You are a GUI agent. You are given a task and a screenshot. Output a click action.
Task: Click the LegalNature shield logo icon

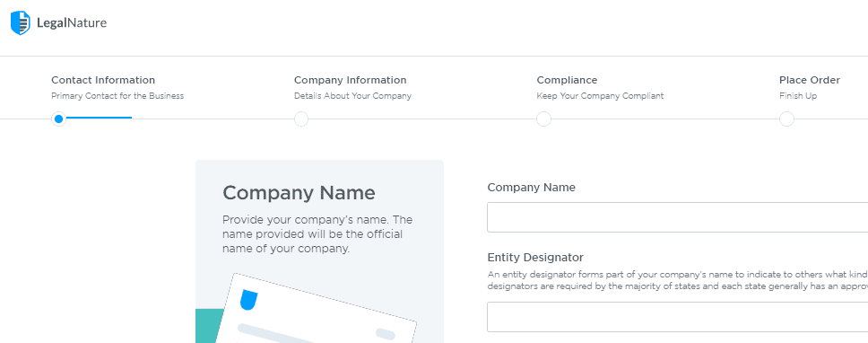[x=21, y=22]
